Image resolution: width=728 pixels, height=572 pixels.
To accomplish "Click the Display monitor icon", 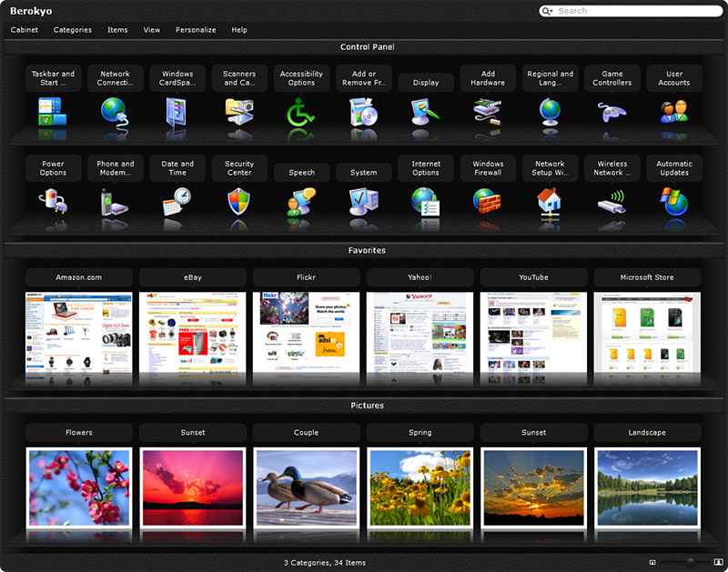I will (x=425, y=112).
